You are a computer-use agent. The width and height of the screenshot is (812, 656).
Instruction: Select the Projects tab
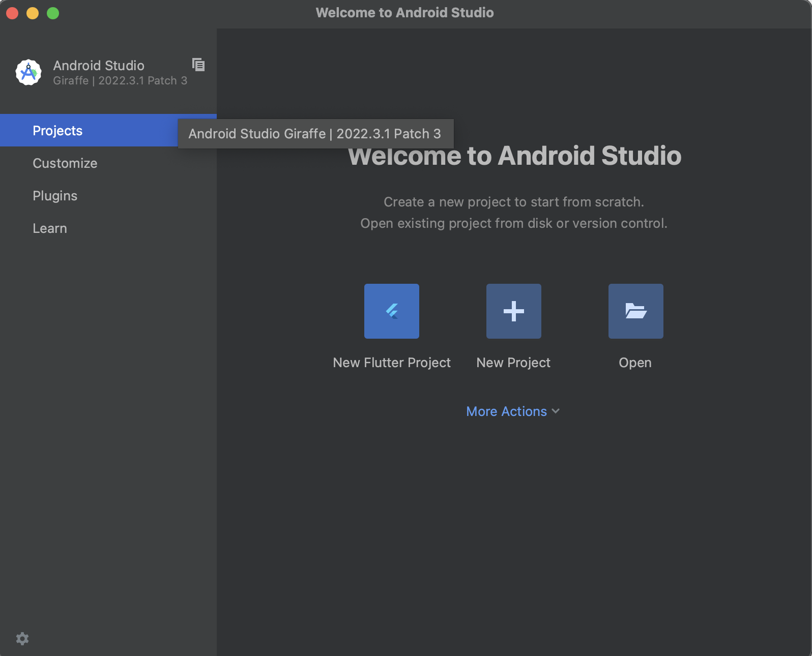108,131
